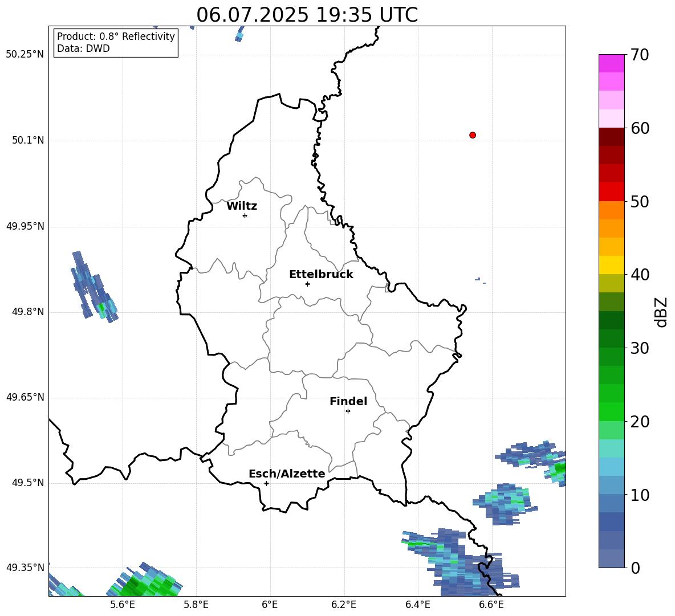Click the 6.4°E longitude label
Image resolution: width=675 pixels, height=616 pixels.
coord(417,605)
